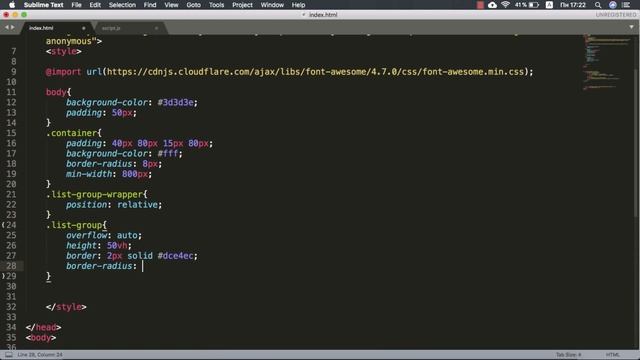Click the position: relative declaration
Screen dimensions: 640x360
tap(114, 205)
